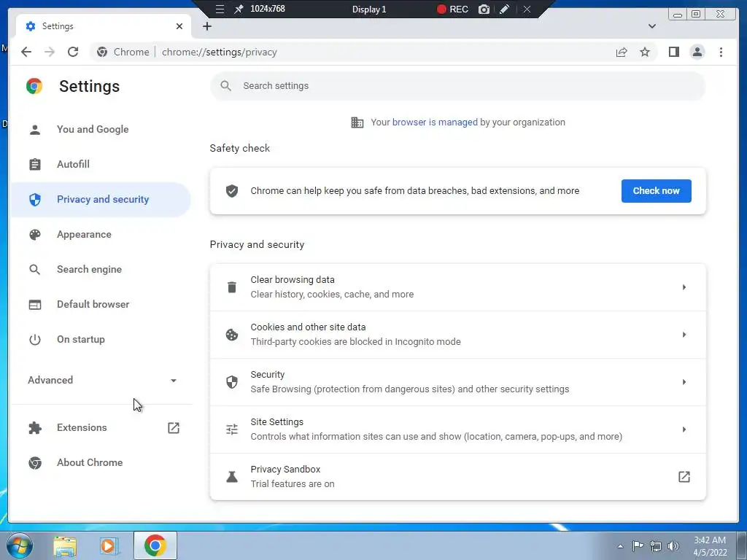Bookmark this tab with the star icon
This screenshot has height=560, width=747.
645,52
